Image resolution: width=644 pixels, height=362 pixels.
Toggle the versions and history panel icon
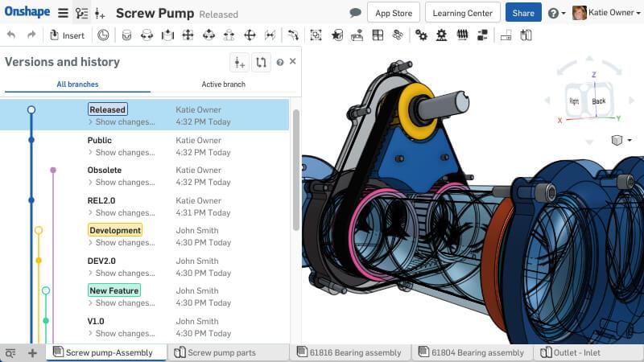click(x=81, y=13)
